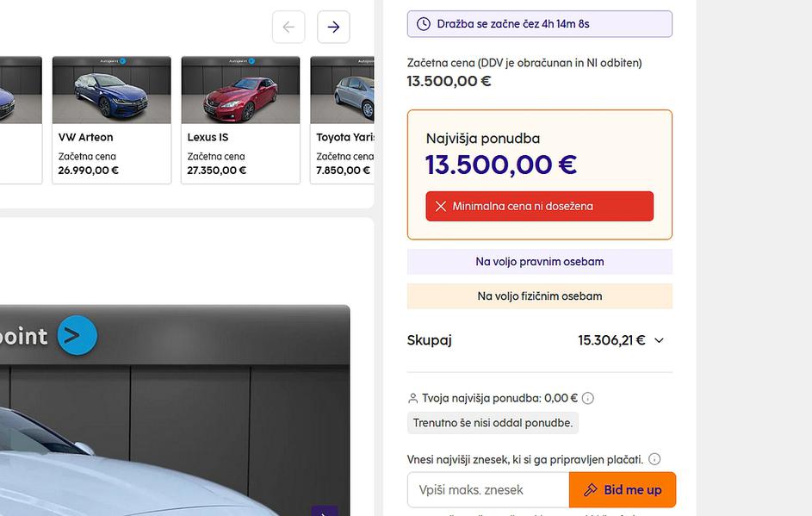812x516 pixels.
Task: Click the Na voljo fizičnim osebam badge
Action: [x=539, y=296]
